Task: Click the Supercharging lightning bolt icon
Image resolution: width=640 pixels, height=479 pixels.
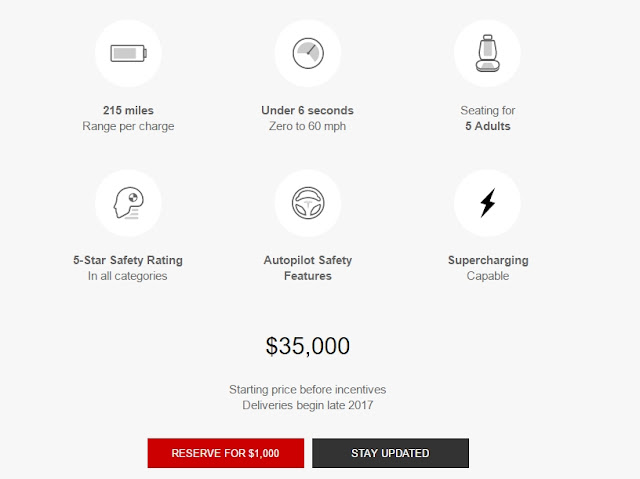Action: click(488, 203)
